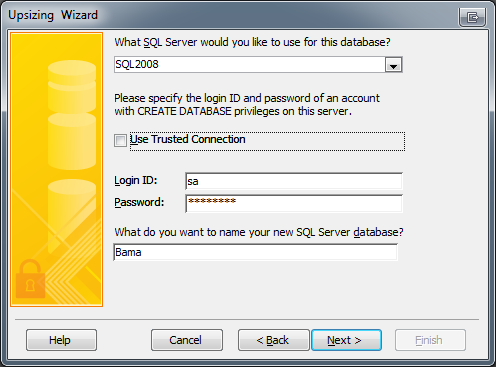Click the middle database cylinder graphic
Screen dimensions: 496x367
[x=72, y=141]
